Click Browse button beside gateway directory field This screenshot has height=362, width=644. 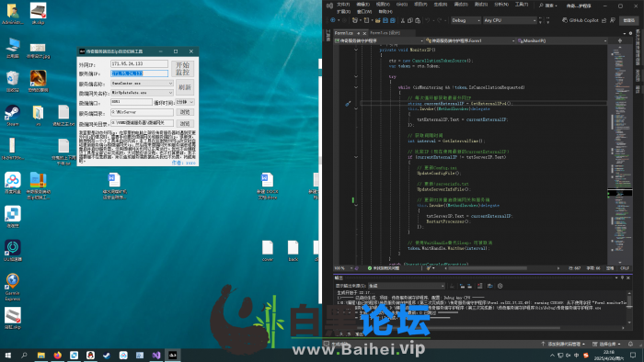(185, 123)
